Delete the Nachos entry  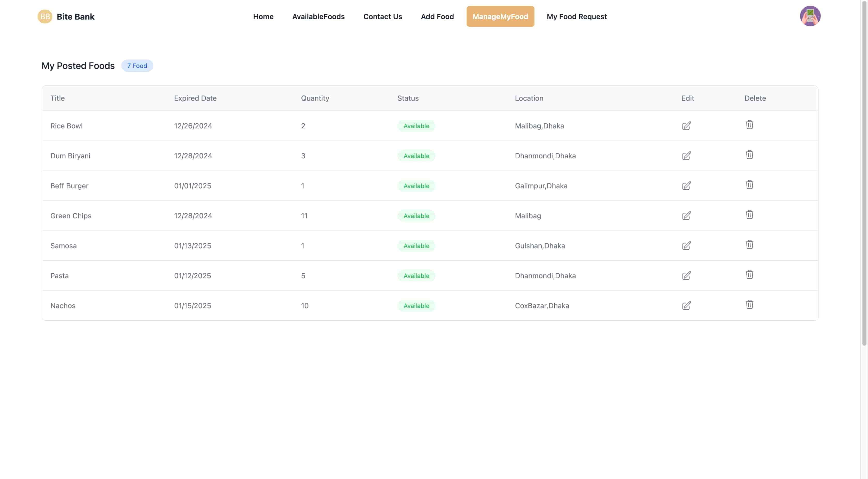coord(749,305)
